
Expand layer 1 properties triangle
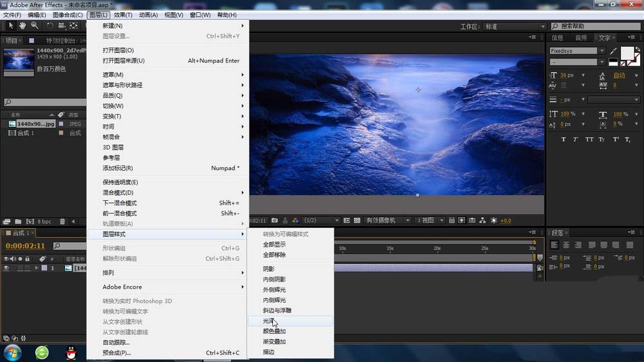coord(37,268)
